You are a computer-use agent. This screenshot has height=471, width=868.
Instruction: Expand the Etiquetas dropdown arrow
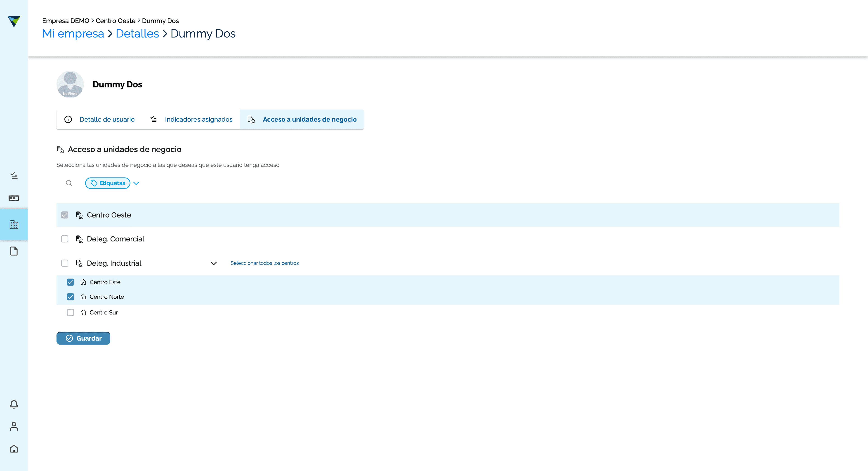click(x=136, y=183)
